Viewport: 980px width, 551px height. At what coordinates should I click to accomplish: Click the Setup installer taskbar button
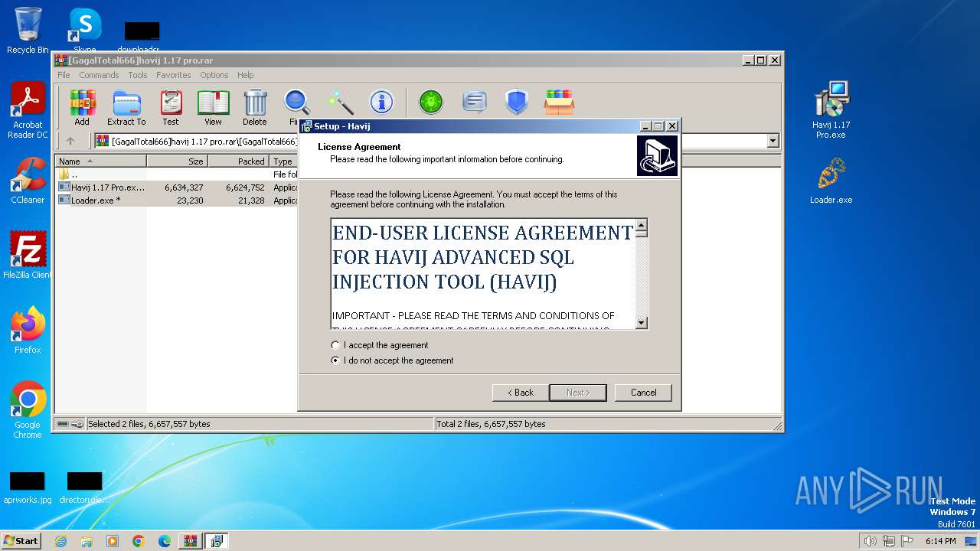coord(216,541)
